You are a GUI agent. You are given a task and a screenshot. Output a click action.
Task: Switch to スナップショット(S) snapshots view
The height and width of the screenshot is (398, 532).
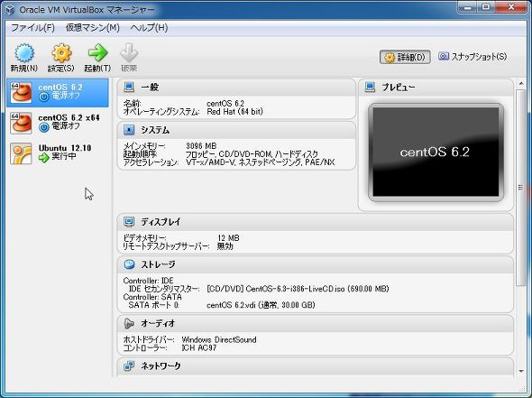(472, 56)
